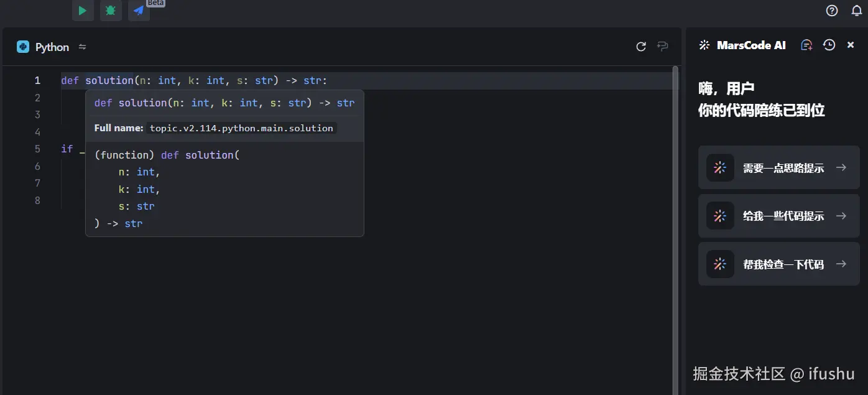Click the return type str on line 1
868x395 pixels.
(312, 80)
